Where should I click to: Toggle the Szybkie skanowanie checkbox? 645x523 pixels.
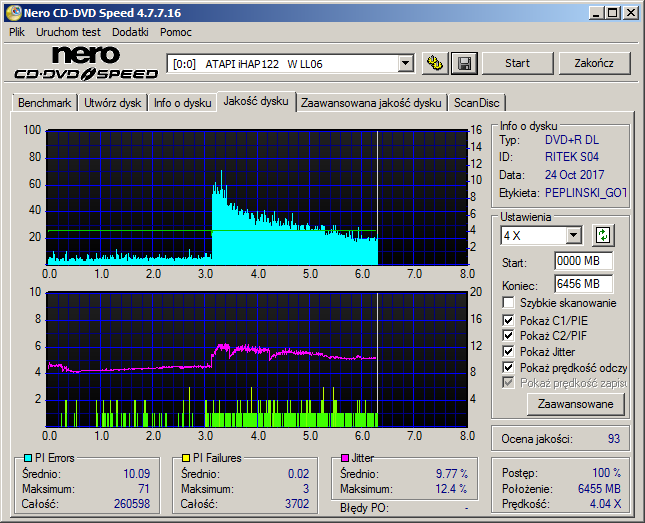tap(508, 303)
